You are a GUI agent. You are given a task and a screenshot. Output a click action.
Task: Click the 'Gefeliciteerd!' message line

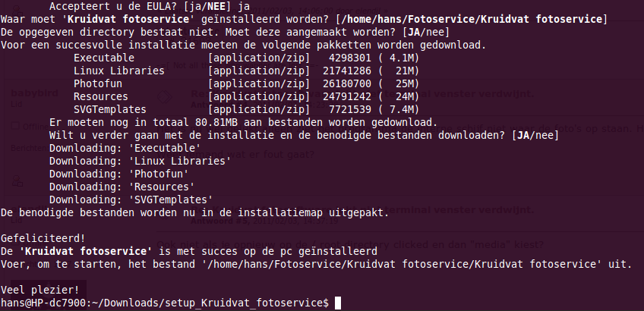(43, 238)
